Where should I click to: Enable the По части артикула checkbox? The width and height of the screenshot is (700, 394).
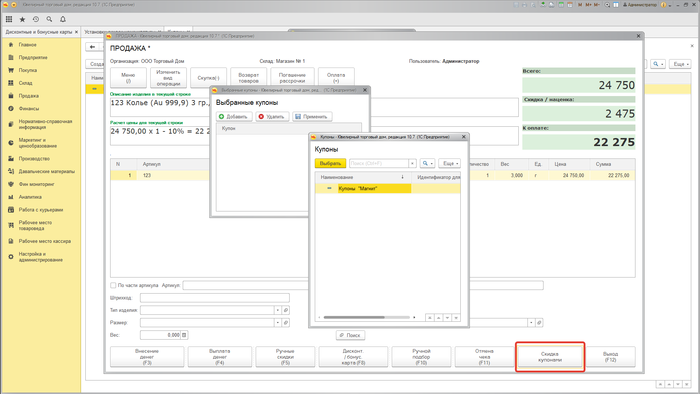[x=113, y=285]
